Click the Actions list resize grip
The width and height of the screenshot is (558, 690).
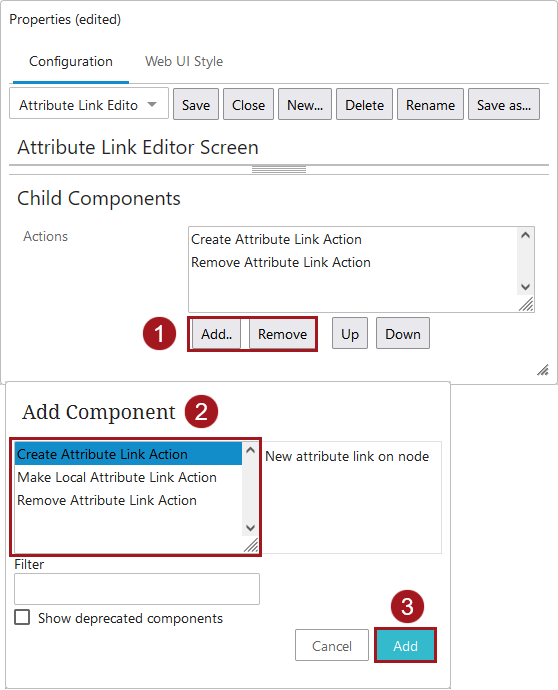(526, 304)
